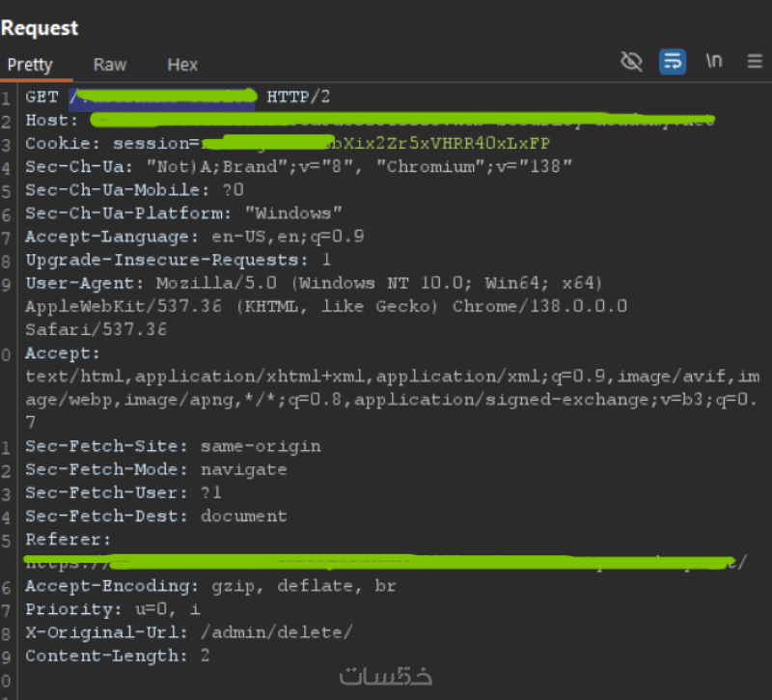The width and height of the screenshot is (772, 700).
Task: Toggle the crossed-out eye icon
Action: click(x=631, y=62)
